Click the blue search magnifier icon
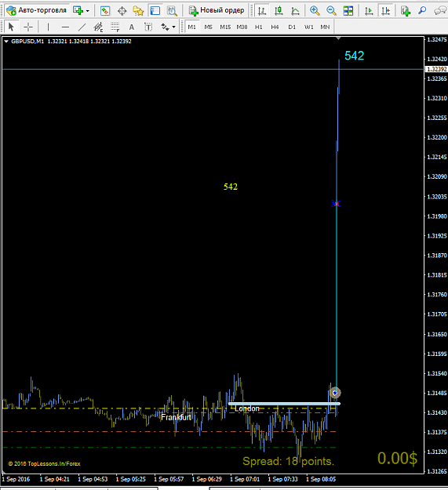Image resolution: width=448 pixels, height=490 pixels. coord(422,11)
